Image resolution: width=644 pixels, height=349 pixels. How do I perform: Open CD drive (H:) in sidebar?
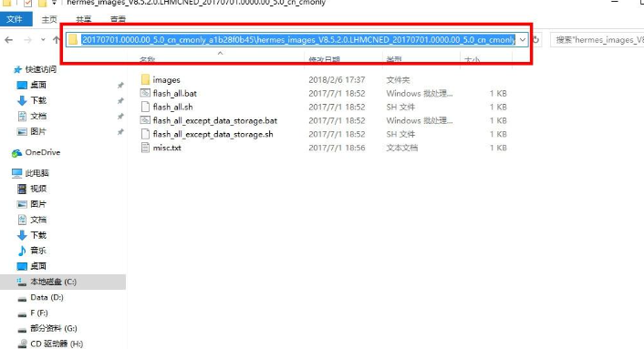50,344
